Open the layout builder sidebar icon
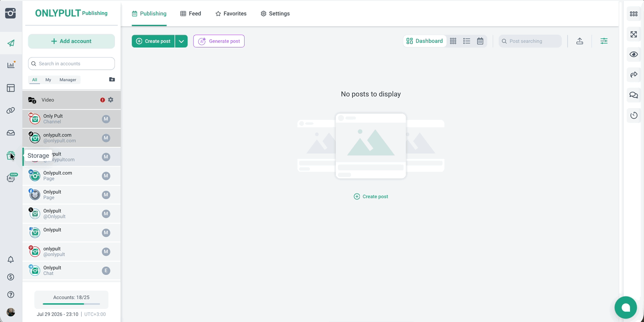 click(11, 88)
